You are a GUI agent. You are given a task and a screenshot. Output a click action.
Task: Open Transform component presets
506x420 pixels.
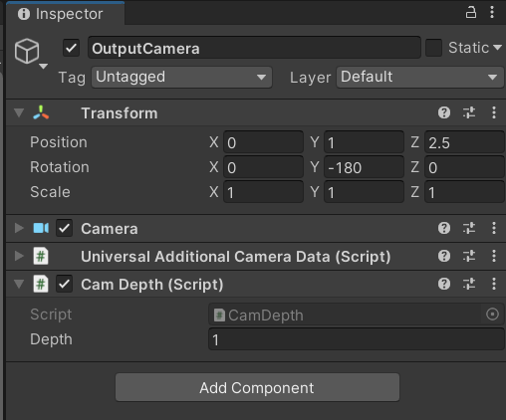[469, 112]
